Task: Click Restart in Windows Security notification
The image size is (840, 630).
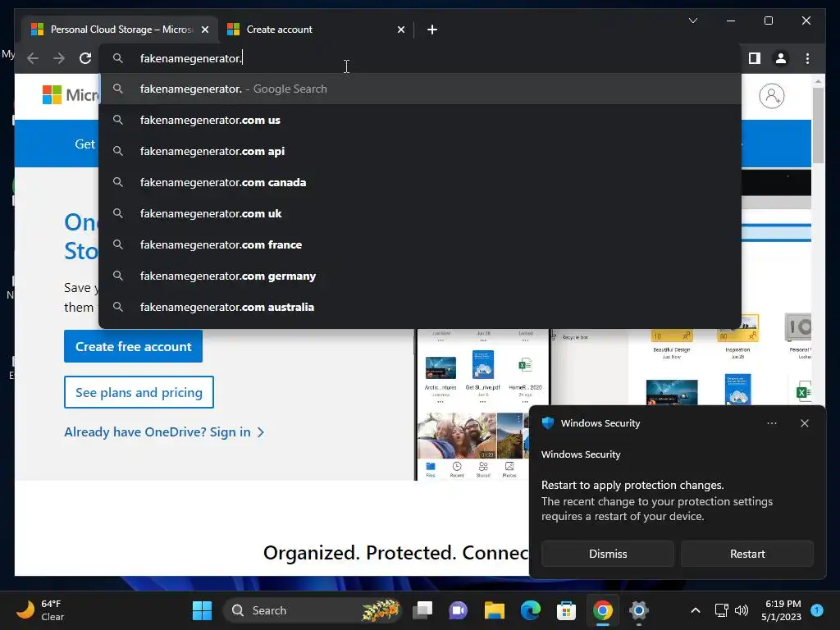Action: tap(747, 554)
